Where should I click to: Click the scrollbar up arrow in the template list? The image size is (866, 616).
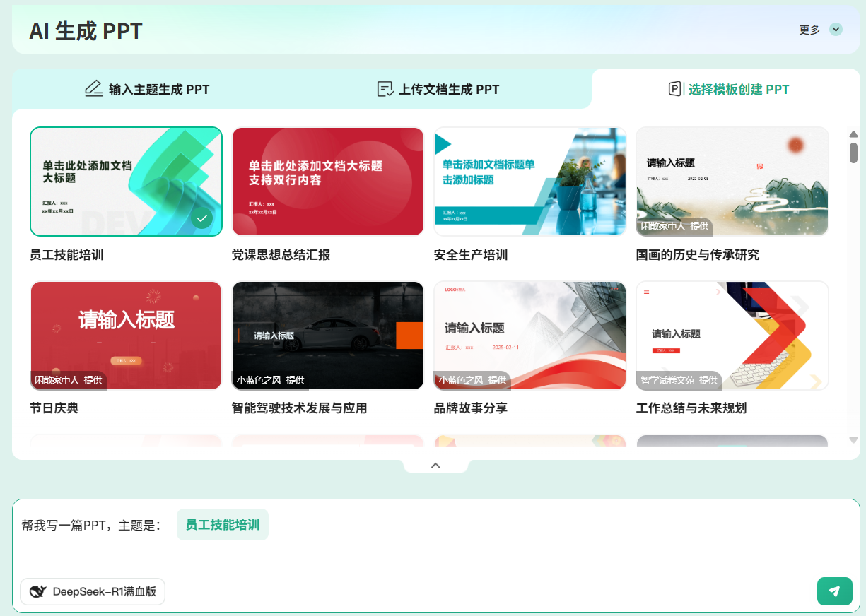tap(853, 134)
